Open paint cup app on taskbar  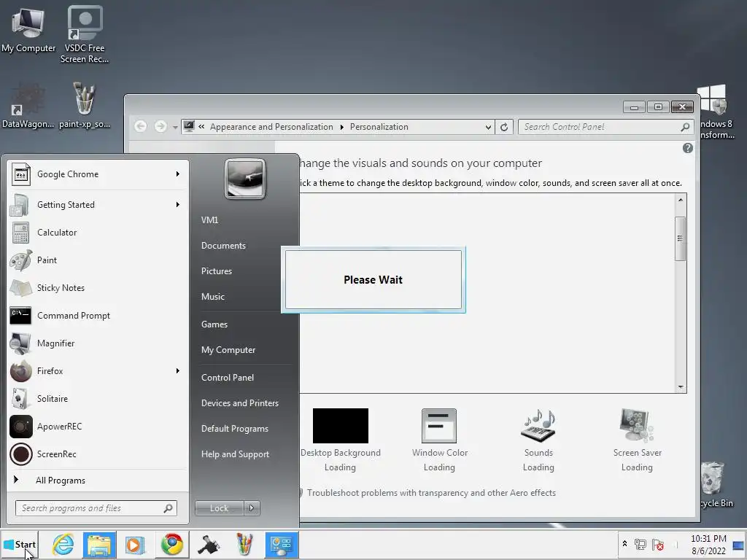tap(244, 544)
